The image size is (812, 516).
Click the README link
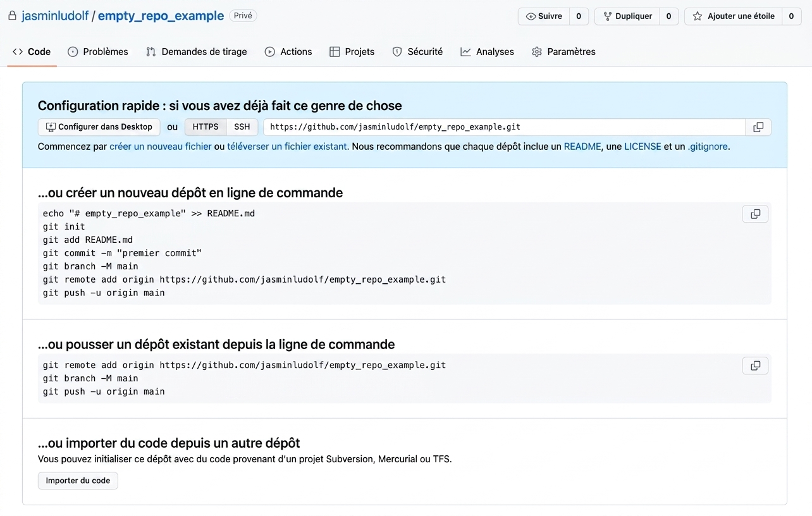tap(582, 147)
